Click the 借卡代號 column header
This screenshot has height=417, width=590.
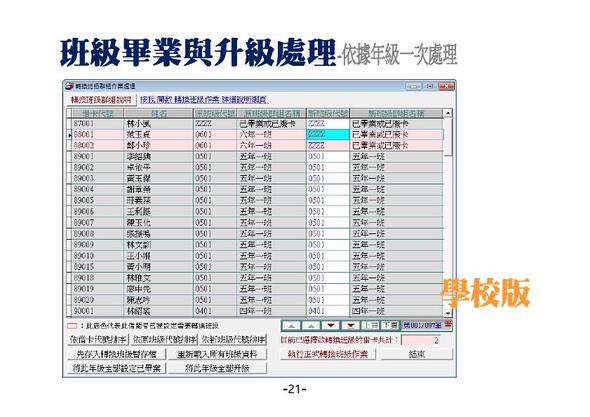point(97,113)
